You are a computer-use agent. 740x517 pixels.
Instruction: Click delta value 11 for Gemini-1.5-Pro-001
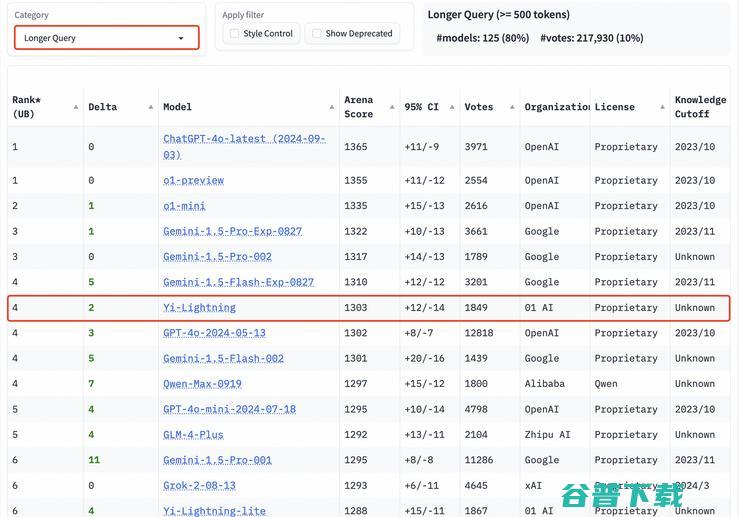(94, 460)
